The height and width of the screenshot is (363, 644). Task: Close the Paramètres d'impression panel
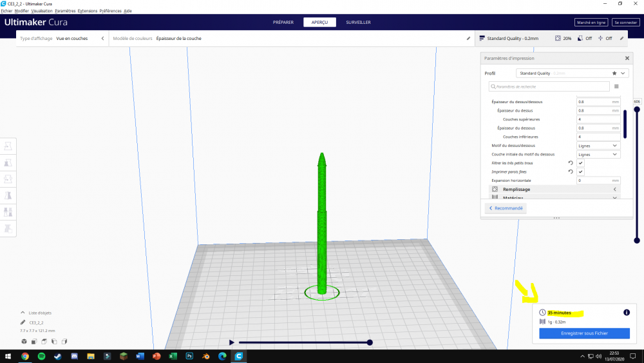tap(627, 58)
